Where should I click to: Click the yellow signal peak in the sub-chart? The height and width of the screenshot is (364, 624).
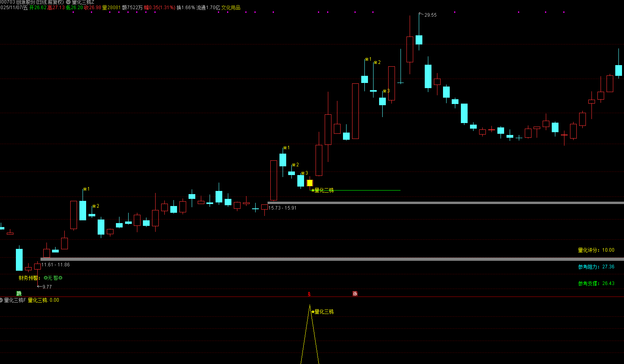coord(310,306)
